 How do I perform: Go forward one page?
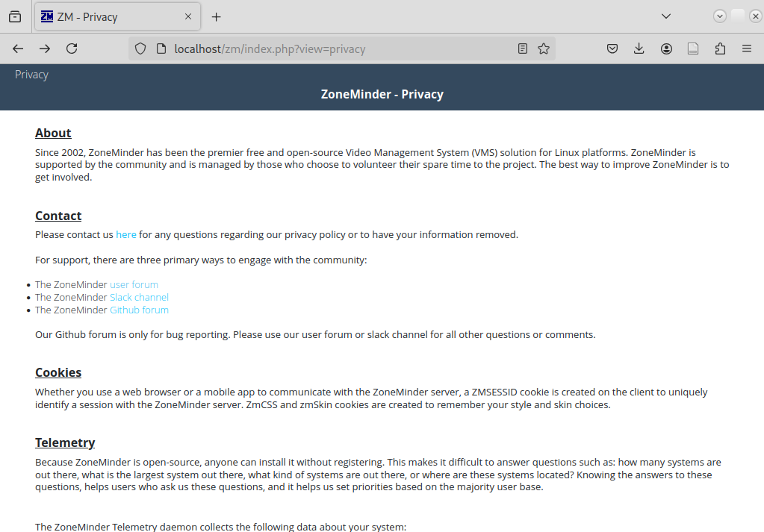45,48
